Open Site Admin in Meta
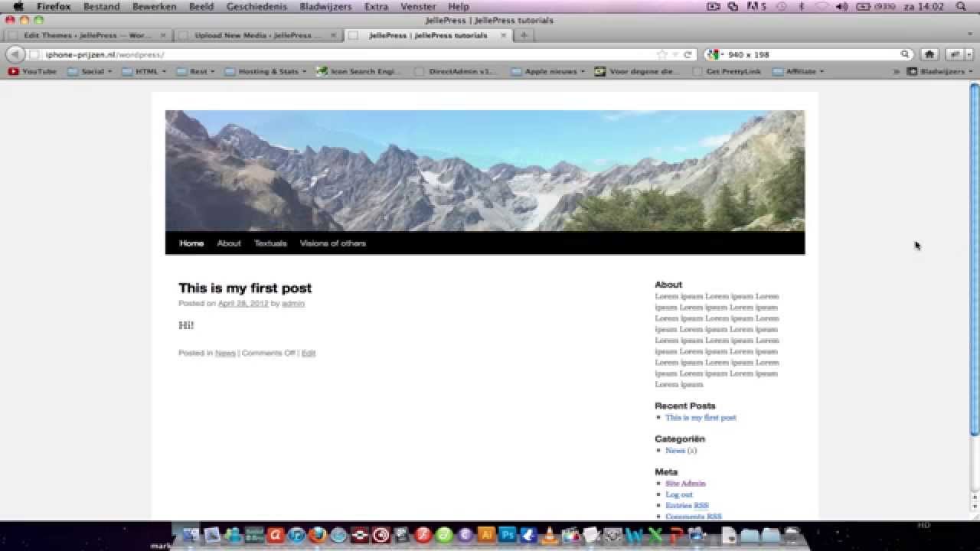Image resolution: width=980 pixels, height=551 pixels. [x=685, y=484]
